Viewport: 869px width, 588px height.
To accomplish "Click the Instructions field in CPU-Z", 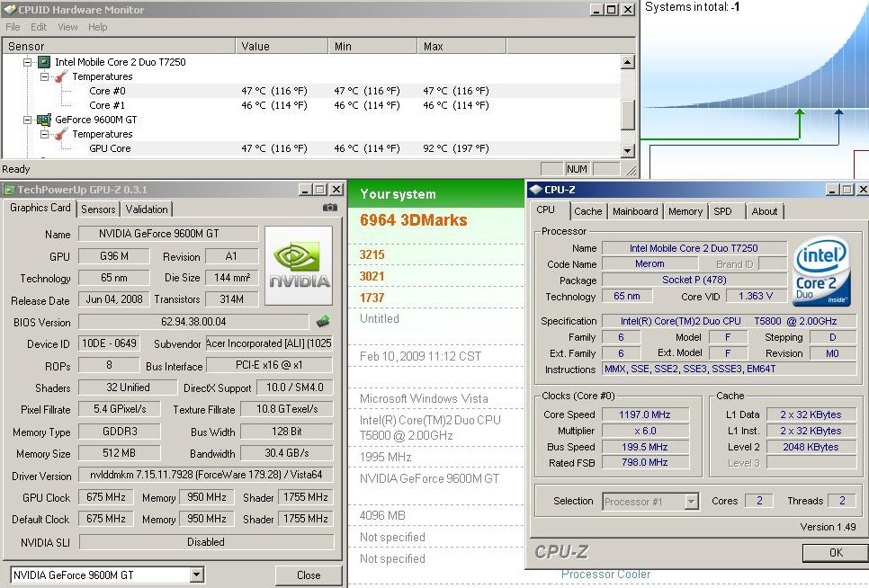I will pyautogui.click(x=730, y=369).
